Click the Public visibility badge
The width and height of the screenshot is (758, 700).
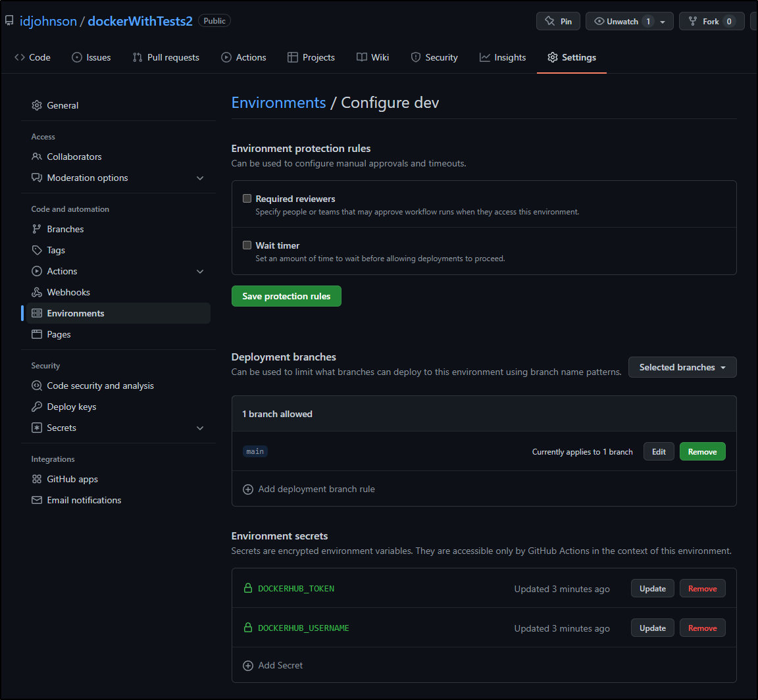pyautogui.click(x=214, y=21)
